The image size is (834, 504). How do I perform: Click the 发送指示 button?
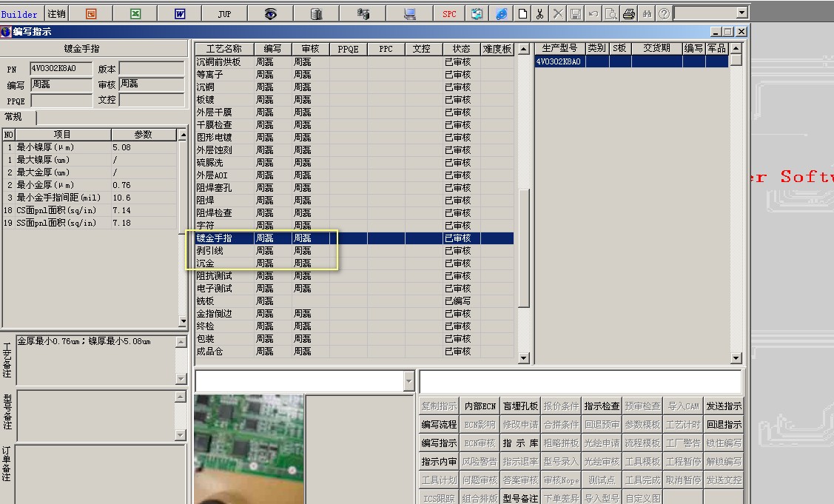[724, 406]
